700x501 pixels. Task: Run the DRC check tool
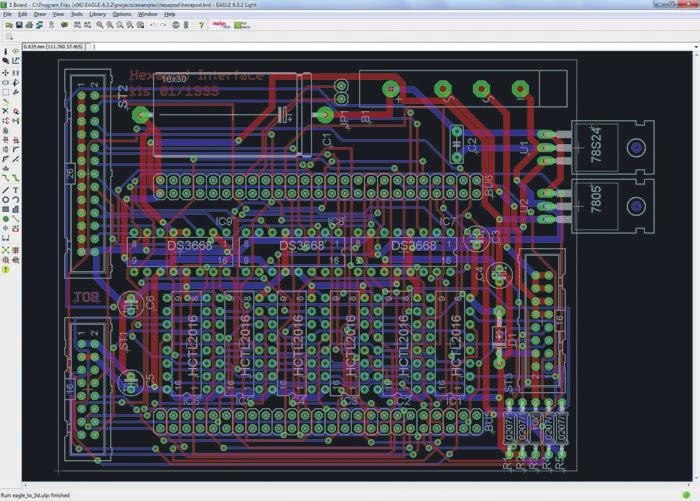16,259
